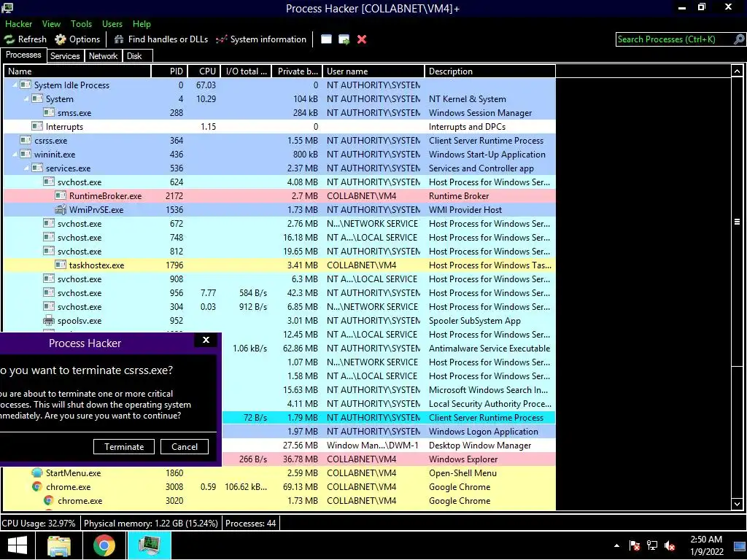Select Antimalware Service Executable row
Viewport: 747px width, 560px height.
tap(388, 348)
